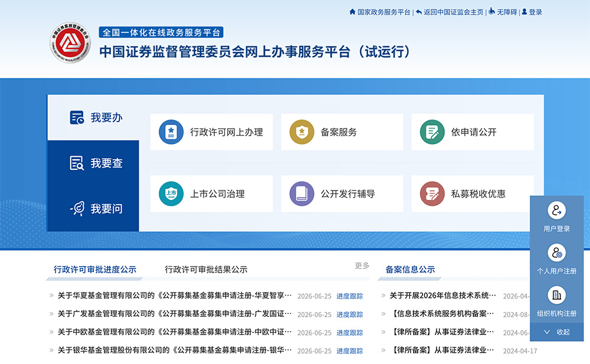590x364 pixels.
Task: Open the 依申请公开 card
Action: (x=473, y=132)
